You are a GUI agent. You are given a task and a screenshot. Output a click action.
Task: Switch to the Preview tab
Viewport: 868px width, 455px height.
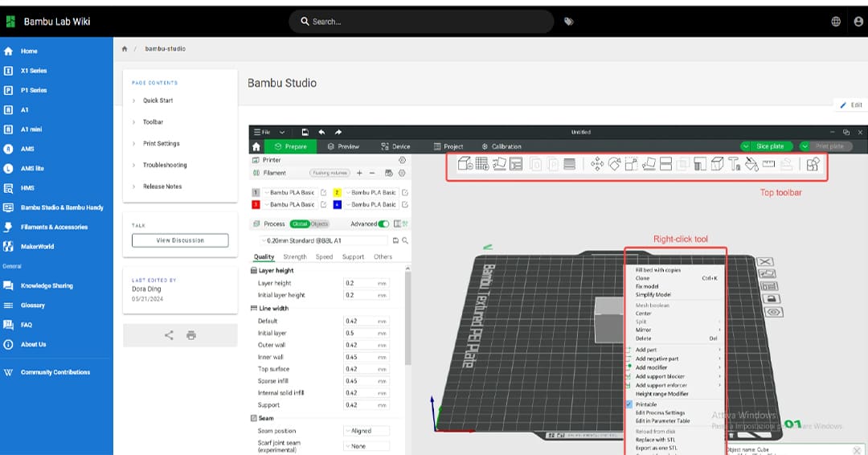click(x=343, y=146)
